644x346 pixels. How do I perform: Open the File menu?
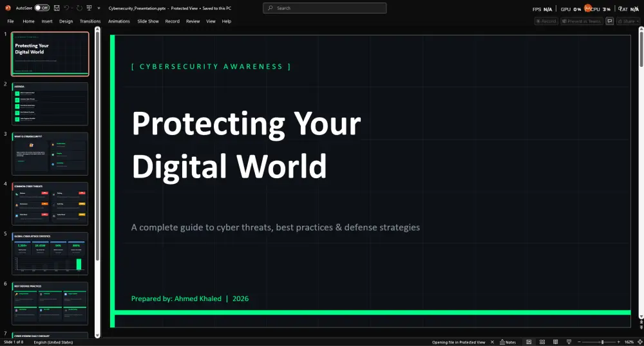(11, 21)
